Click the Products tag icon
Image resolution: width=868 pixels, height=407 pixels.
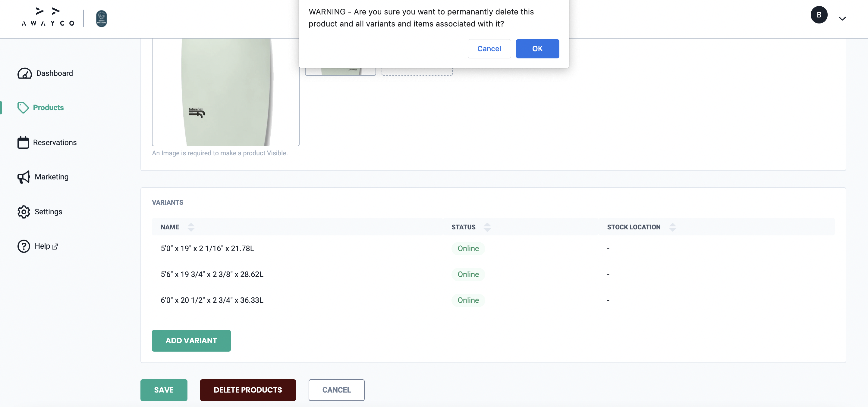click(x=23, y=108)
